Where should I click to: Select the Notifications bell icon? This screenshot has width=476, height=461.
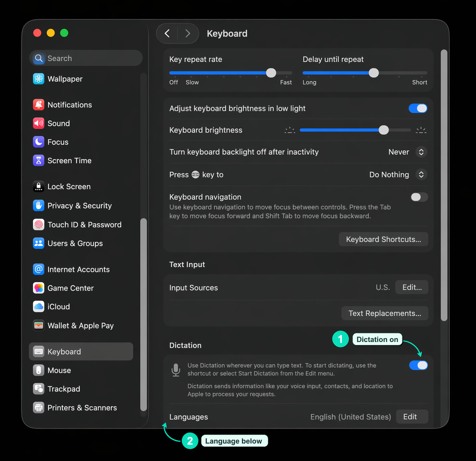click(38, 105)
